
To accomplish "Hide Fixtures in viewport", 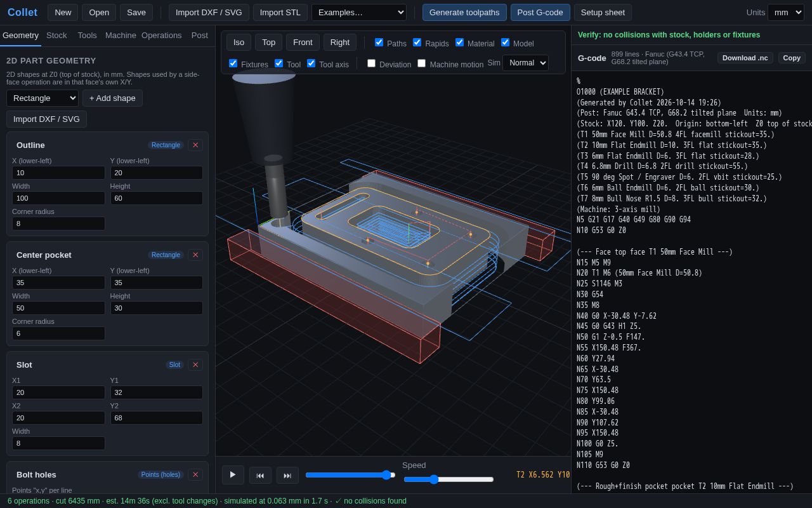I will pos(233,63).
